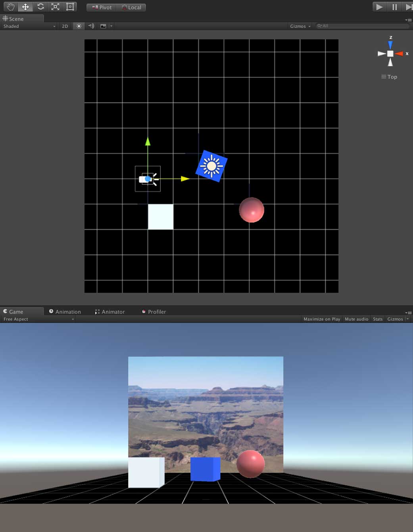Click the red X axis cone
Viewport: 413px width, 532px height.
(399, 54)
